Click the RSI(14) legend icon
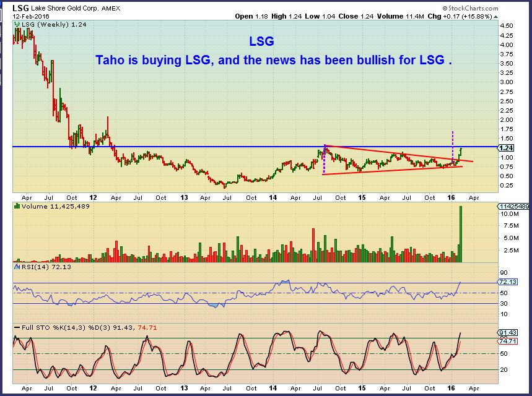The image size is (532, 396). pyautogui.click(x=17, y=267)
